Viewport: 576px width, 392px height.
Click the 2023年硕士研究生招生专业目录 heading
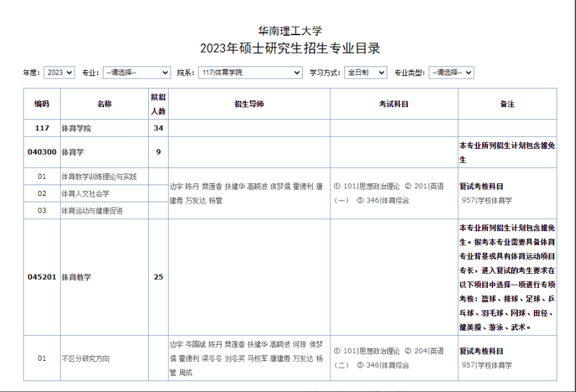tap(290, 48)
